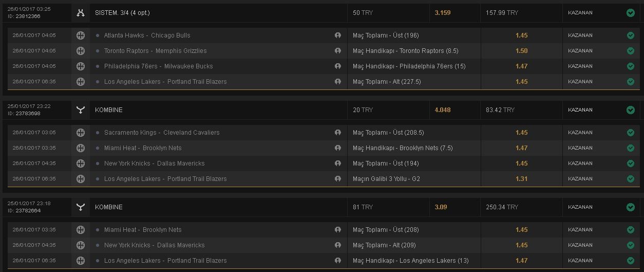The width and height of the screenshot is (644, 272).
Task: Open the info icon for Toronto Raptors match
Action: (338, 51)
